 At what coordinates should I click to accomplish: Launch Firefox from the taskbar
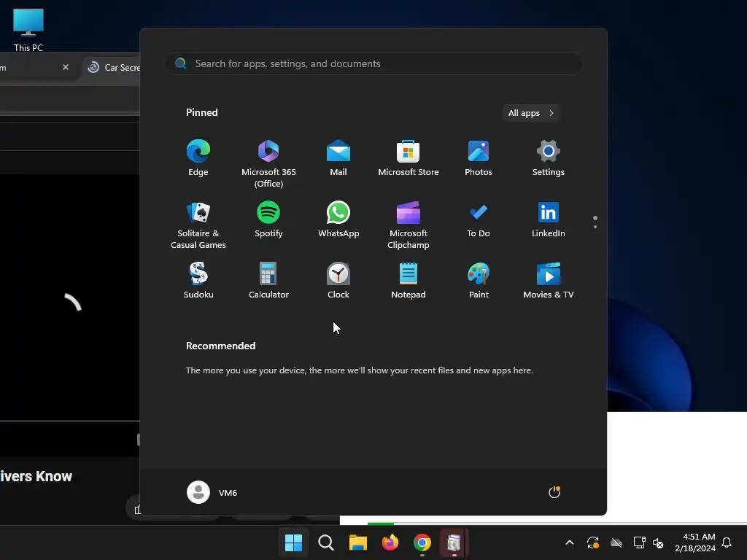pos(390,542)
